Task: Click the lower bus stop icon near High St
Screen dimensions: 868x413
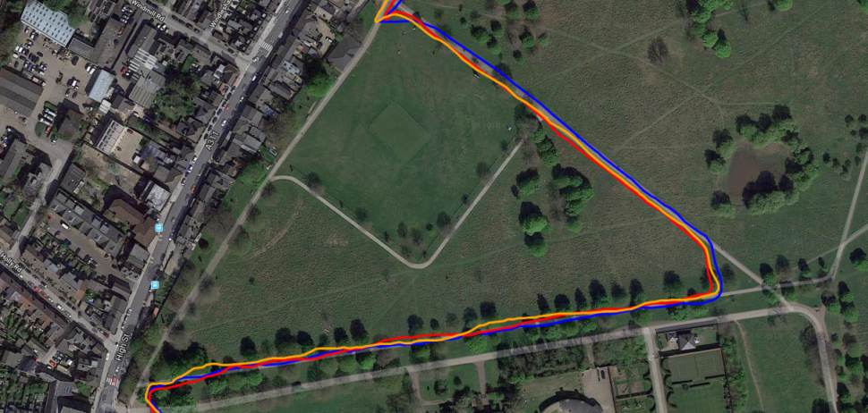Action: click(x=155, y=285)
